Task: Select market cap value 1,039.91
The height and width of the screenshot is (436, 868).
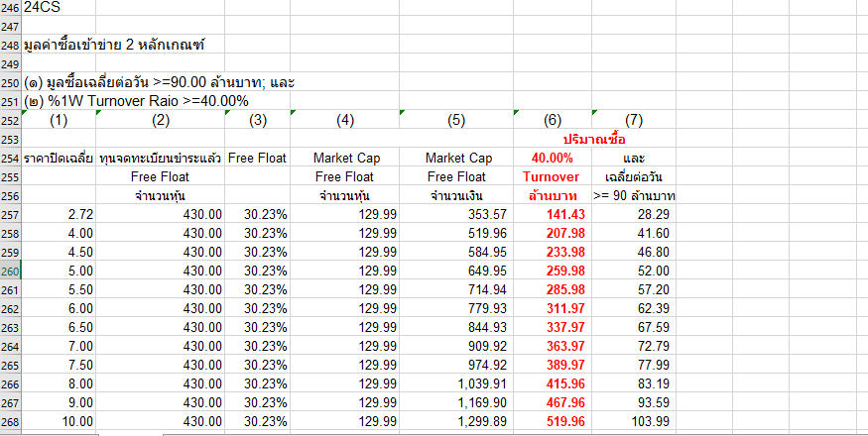Action: tap(456, 384)
